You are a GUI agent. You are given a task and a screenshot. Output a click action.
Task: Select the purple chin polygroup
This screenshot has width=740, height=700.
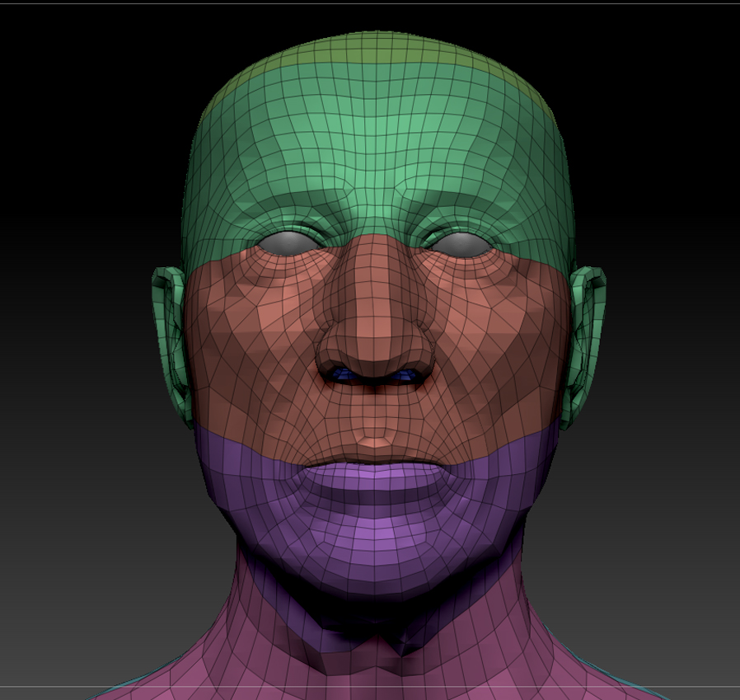[375, 533]
